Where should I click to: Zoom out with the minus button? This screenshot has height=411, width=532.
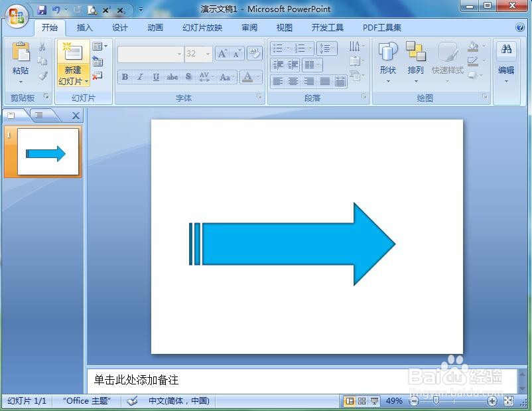pos(413,401)
